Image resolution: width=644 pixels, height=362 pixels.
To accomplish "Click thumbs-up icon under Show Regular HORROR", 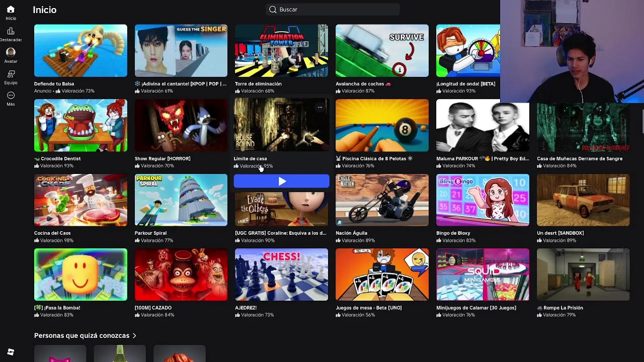I will pyautogui.click(x=137, y=166).
